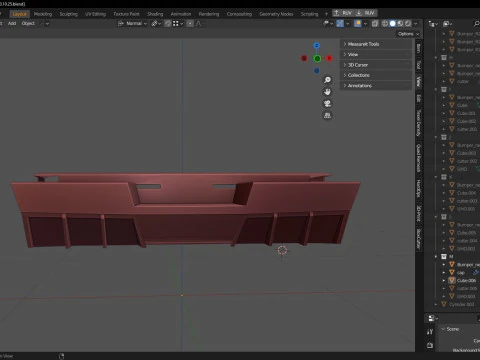Open the outliner display mode dropdown
This screenshot has height=360, width=480.
point(433,24)
